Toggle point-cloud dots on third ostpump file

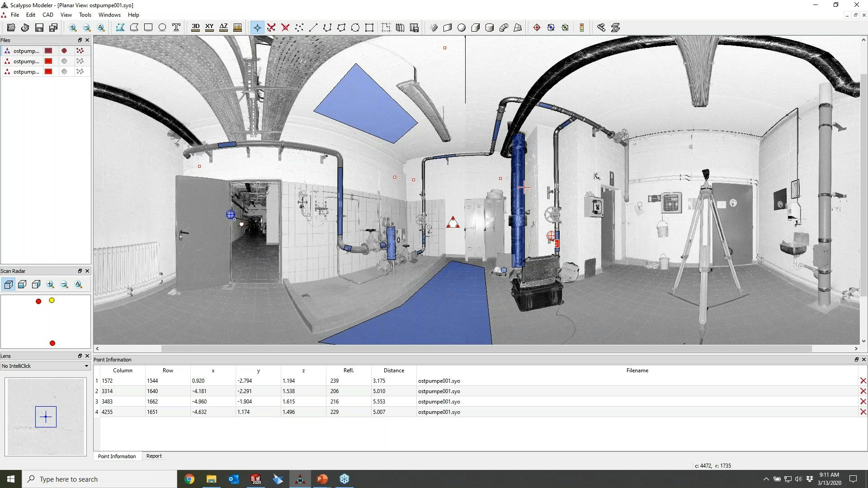click(80, 71)
